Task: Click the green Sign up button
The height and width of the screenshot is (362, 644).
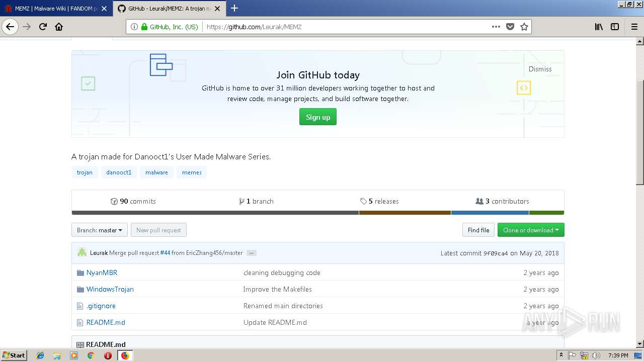Action: tap(318, 117)
